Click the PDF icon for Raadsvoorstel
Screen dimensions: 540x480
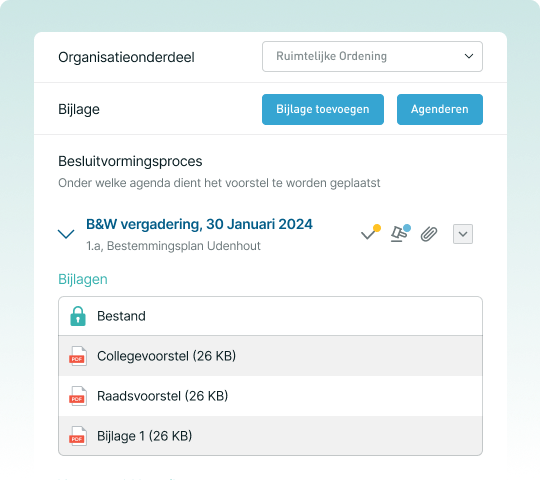coord(78,396)
